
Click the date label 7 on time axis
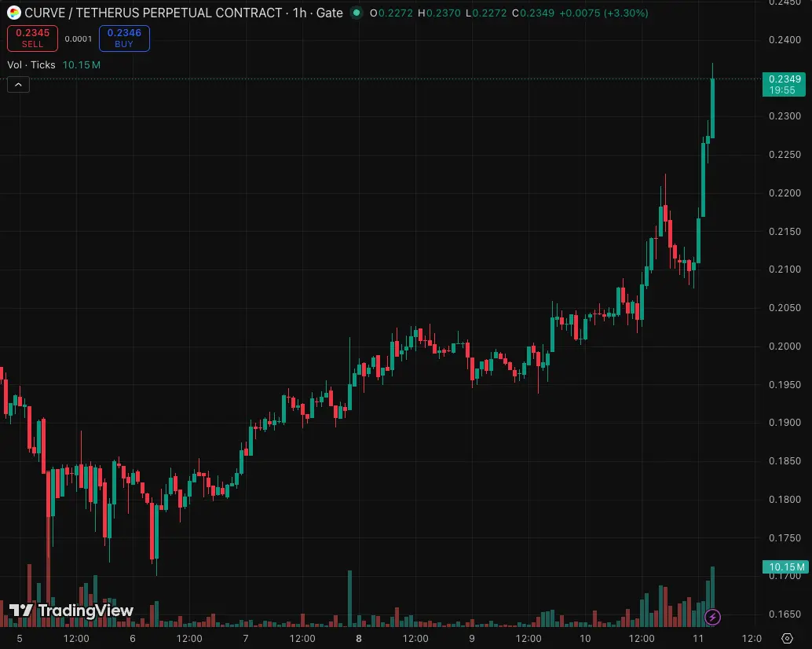coord(246,638)
